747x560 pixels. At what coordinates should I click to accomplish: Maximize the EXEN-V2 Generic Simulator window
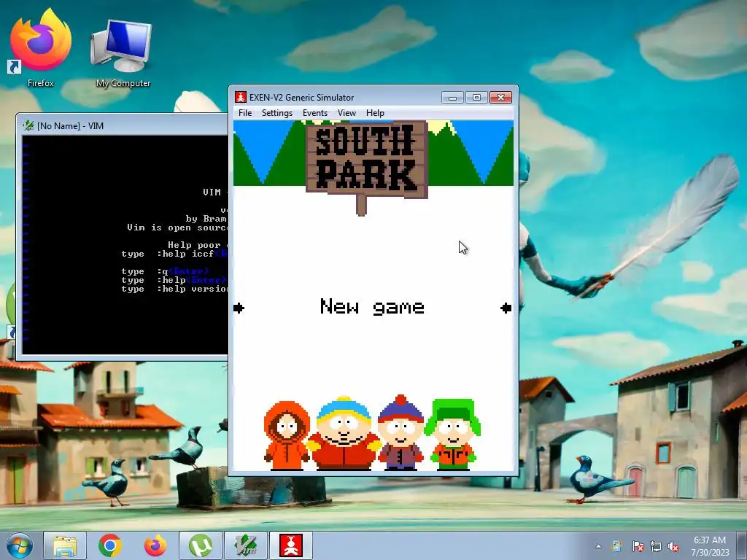click(x=476, y=98)
